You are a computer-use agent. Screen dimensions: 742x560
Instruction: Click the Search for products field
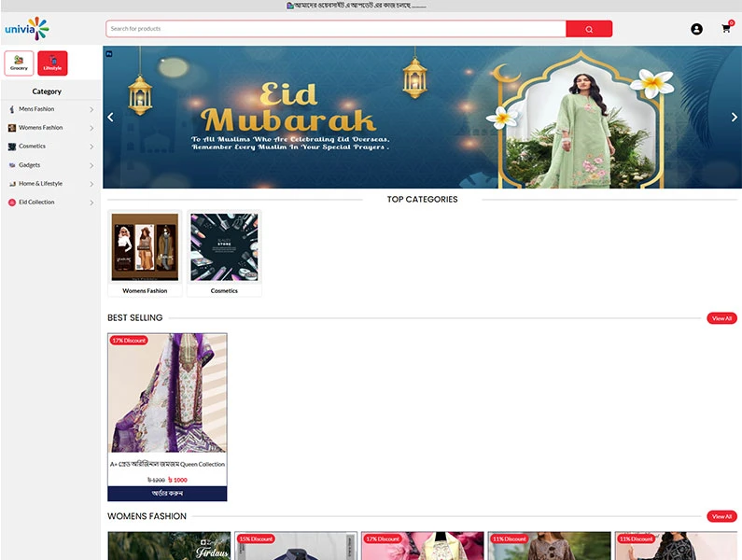point(336,29)
